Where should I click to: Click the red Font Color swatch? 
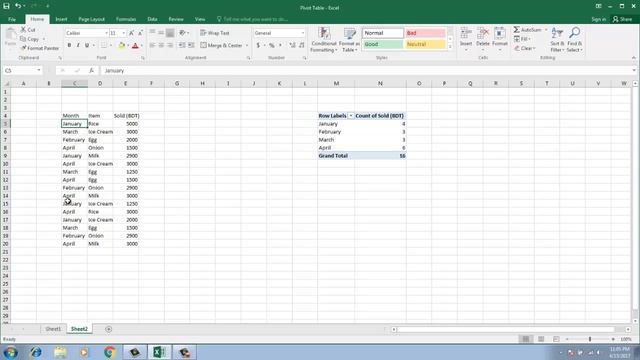click(135, 46)
